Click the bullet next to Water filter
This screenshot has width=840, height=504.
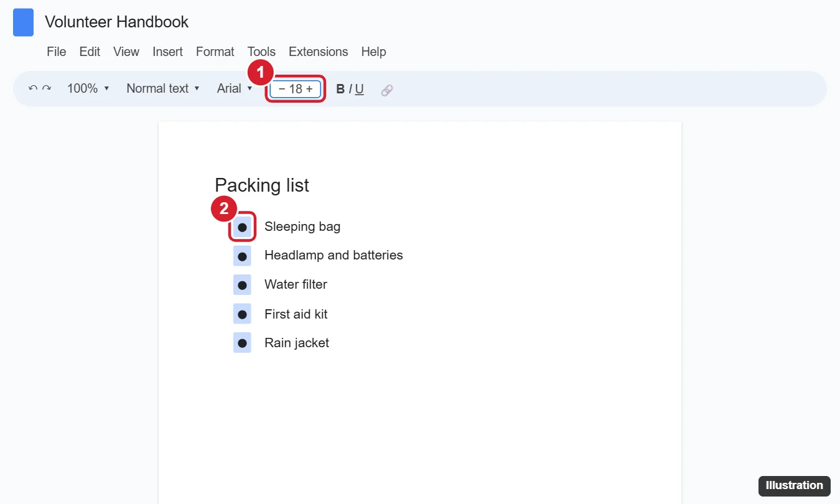click(x=242, y=285)
